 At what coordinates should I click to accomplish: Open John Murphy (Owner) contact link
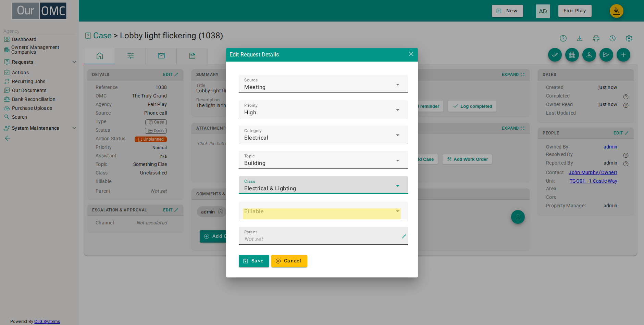coord(593,172)
